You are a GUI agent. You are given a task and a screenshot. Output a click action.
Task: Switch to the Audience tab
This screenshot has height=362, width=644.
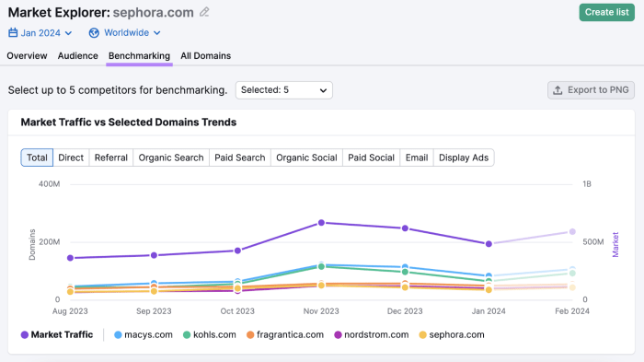pyautogui.click(x=77, y=55)
